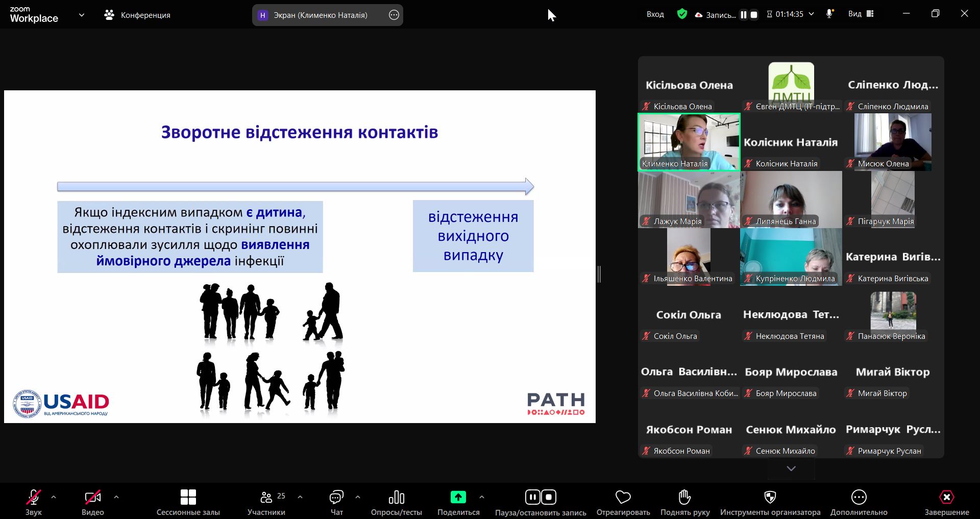Open the Чат panel icon
The image size is (980, 519).
pyautogui.click(x=336, y=497)
